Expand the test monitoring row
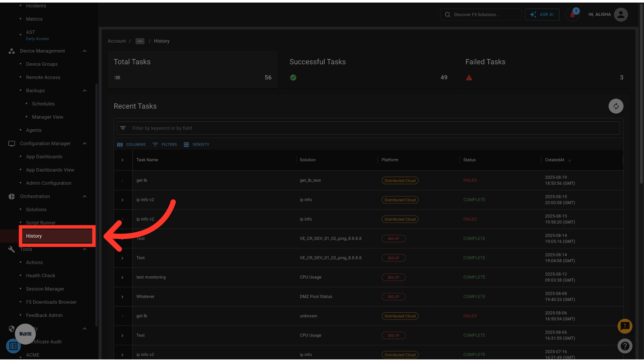 click(x=122, y=278)
